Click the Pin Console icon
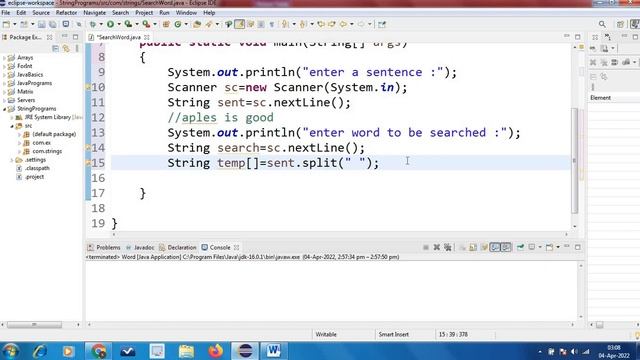The image size is (640, 360). (x=520, y=247)
